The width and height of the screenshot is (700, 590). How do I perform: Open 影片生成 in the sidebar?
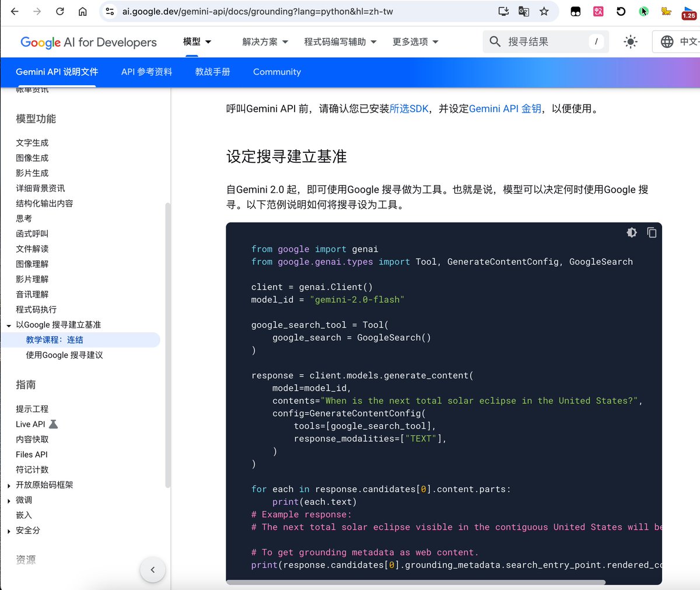tap(32, 173)
